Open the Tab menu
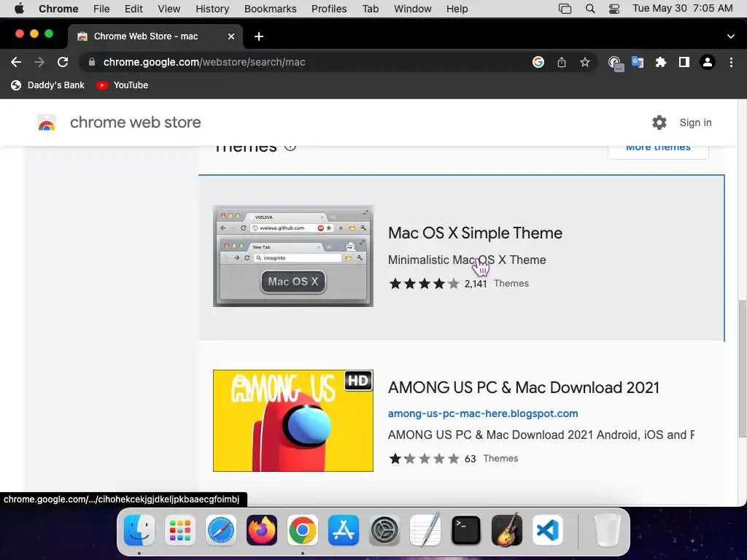Viewport: 747px width, 560px height. tap(370, 9)
